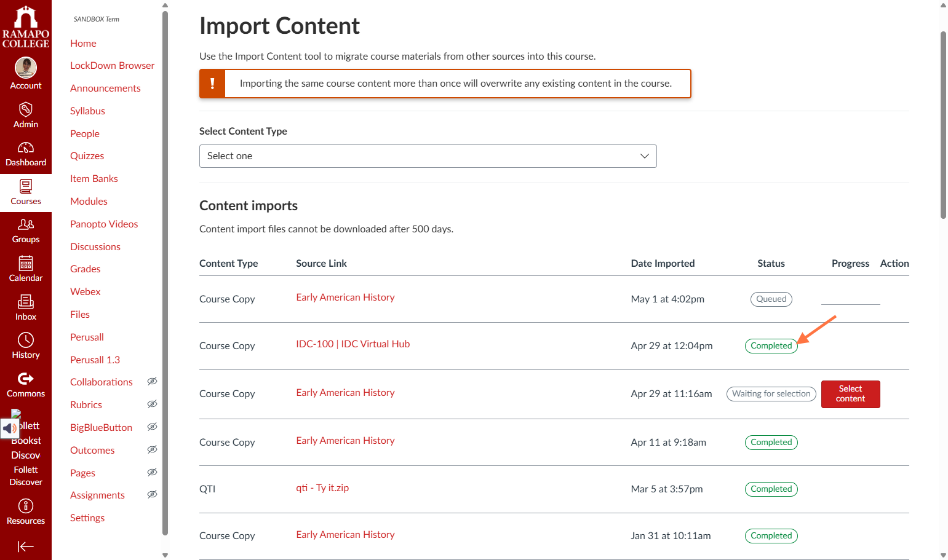
Task: Open History clock icon
Action: [26, 340]
